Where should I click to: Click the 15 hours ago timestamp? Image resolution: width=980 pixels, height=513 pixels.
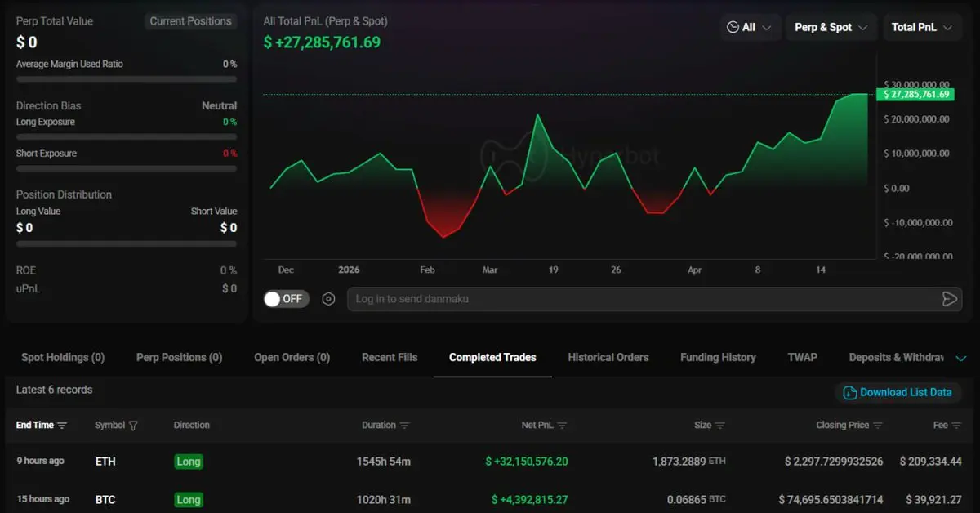coord(42,500)
